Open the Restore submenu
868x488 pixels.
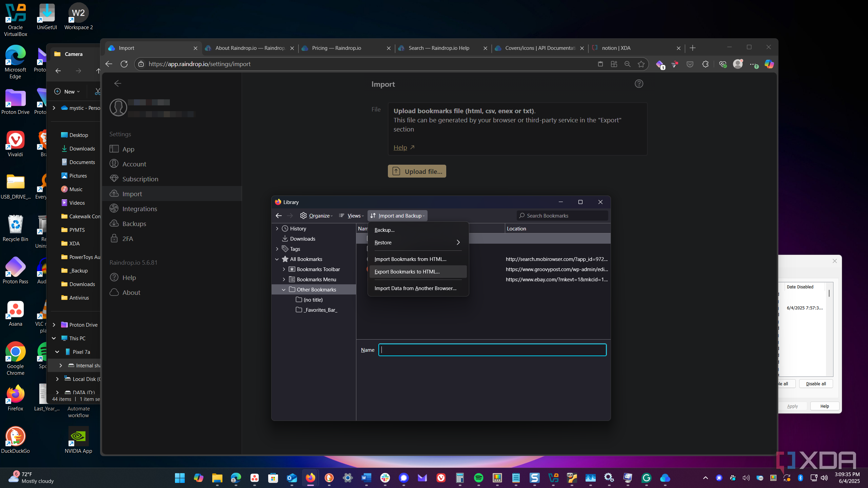(x=418, y=243)
